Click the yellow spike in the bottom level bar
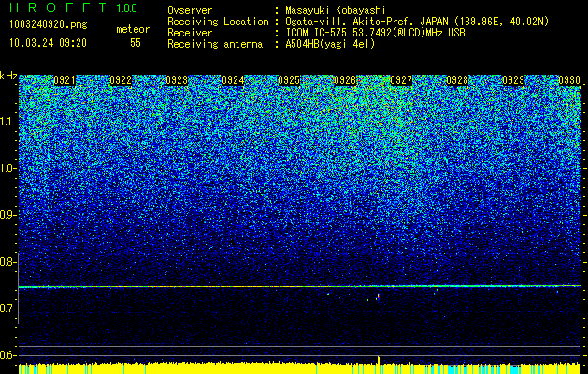Viewport: 588px width, 374px height. 379,359
